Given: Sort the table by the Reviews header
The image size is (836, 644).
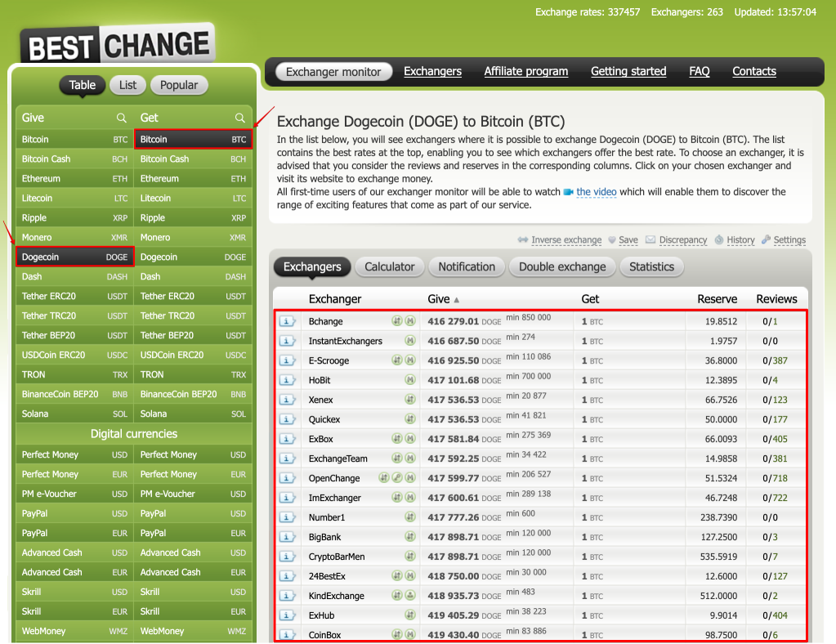Looking at the screenshot, I should point(776,299).
